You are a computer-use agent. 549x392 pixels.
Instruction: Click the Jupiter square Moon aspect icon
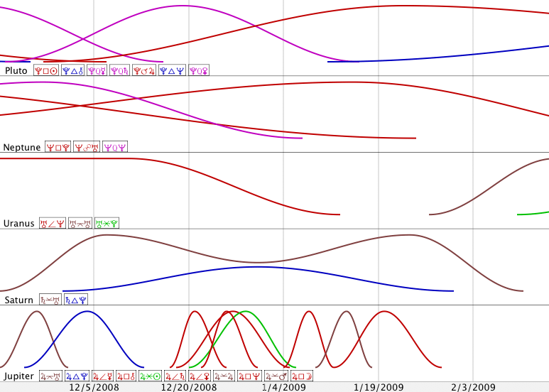pos(301,376)
